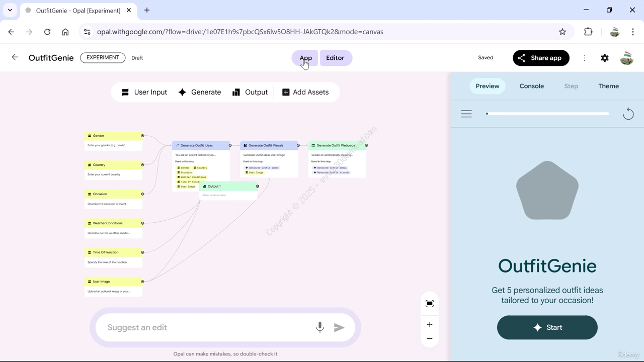Open the browser extensions icon
The height and width of the screenshot is (362, 644).
tap(588, 32)
